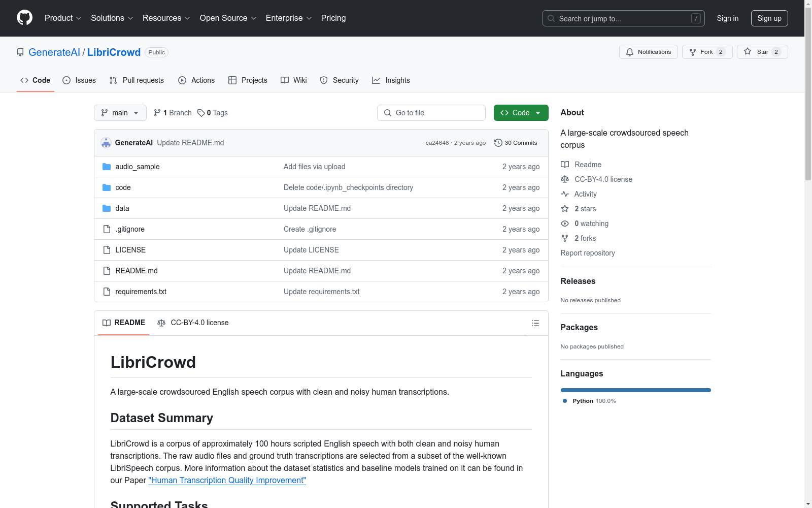Open the Pricing page
The width and height of the screenshot is (812, 508).
tap(333, 18)
